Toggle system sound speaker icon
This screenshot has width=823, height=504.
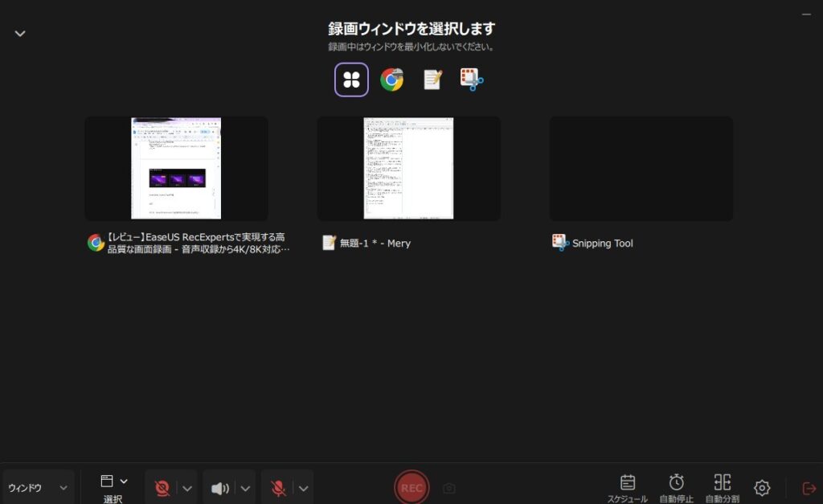[x=220, y=488]
